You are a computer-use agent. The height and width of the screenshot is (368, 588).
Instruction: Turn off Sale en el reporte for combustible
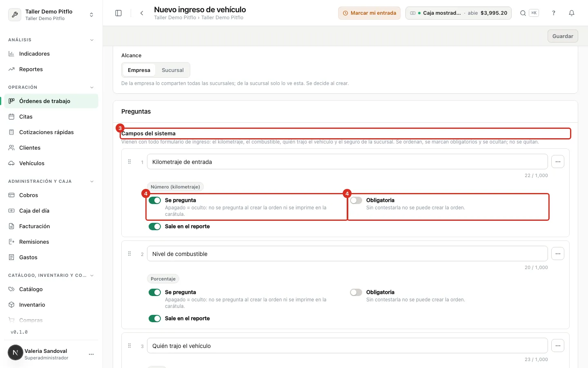point(155,319)
